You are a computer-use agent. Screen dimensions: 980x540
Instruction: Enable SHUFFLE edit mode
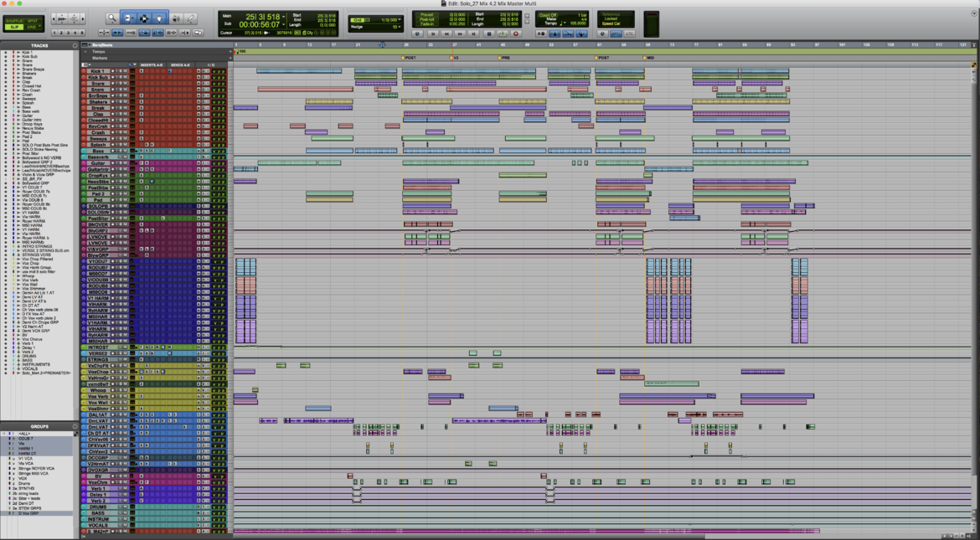(x=13, y=21)
